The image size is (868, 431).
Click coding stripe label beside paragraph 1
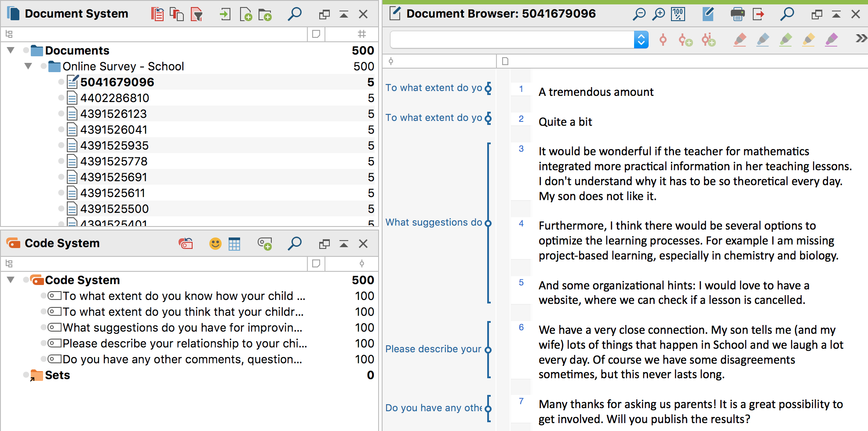click(434, 88)
